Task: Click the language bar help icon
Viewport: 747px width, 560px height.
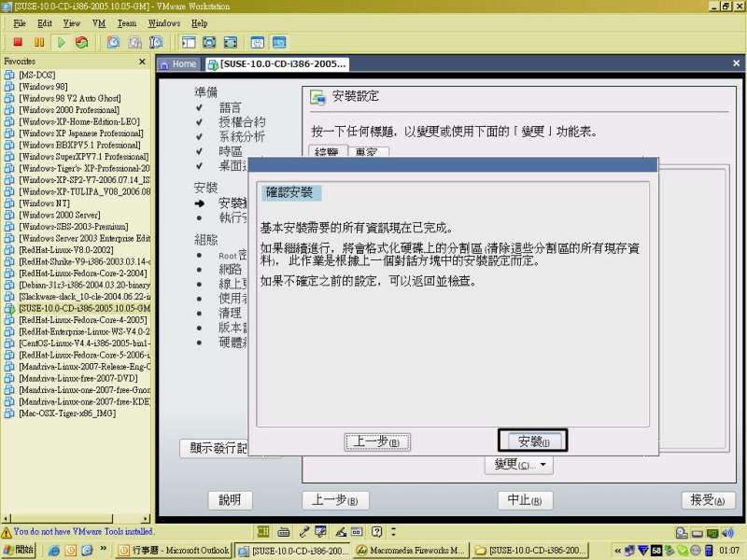Action: point(377,531)
